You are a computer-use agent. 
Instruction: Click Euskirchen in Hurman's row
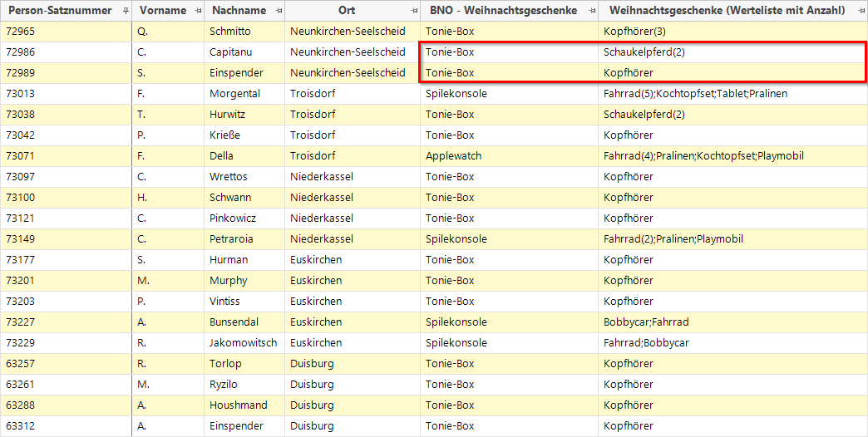click(316, 259)
